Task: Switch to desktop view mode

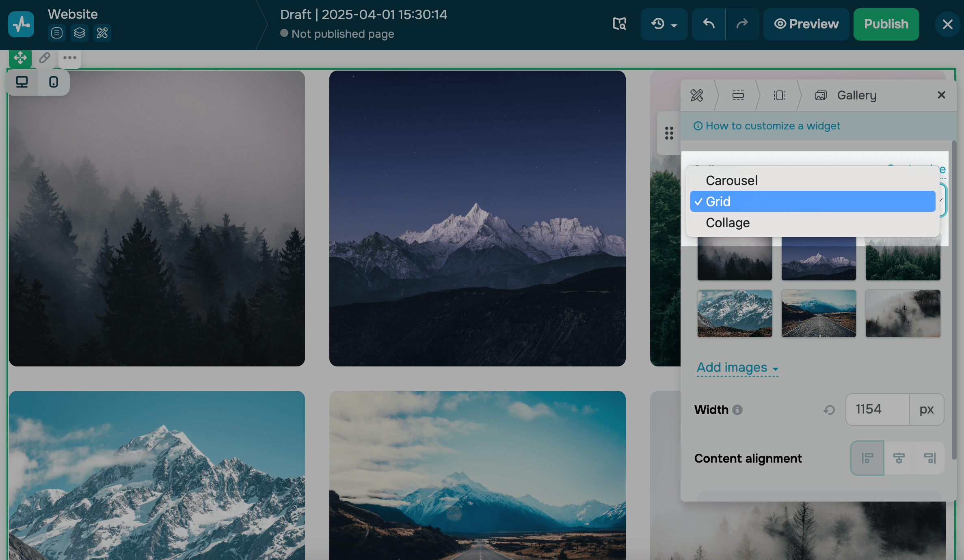Action: (x=22, y=82)
